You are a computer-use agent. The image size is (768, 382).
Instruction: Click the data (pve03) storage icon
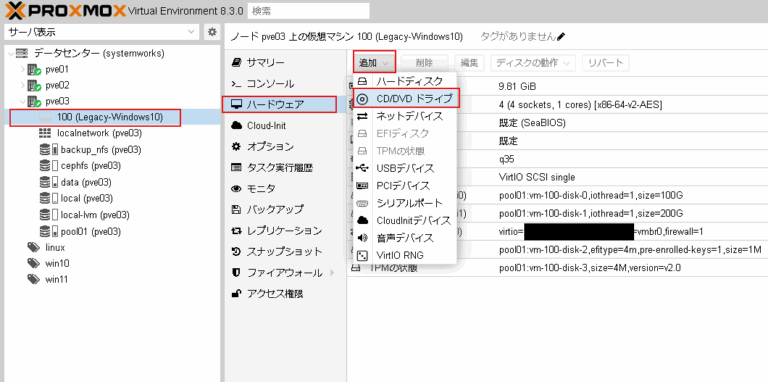(48, 182)
